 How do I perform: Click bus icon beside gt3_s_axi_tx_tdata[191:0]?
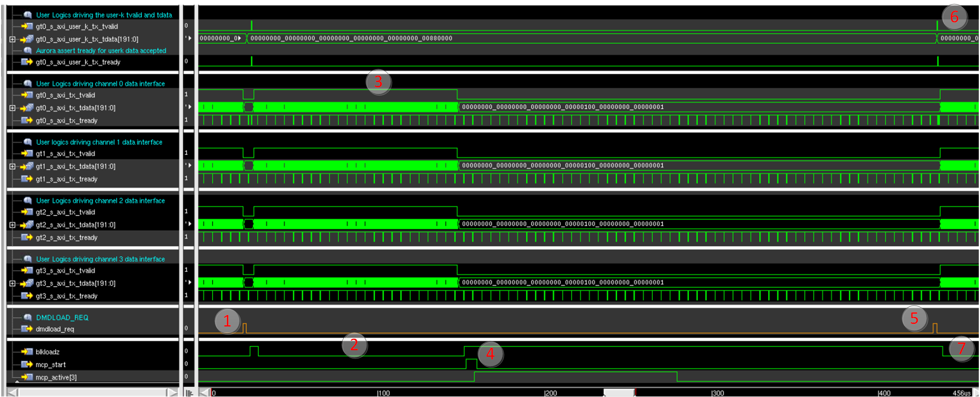click(x=27, y=283)
